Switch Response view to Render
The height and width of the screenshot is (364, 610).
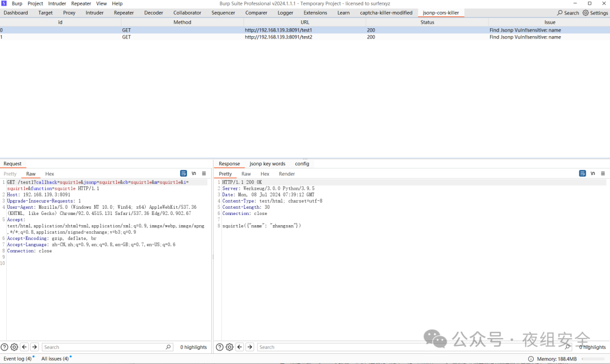[287, 174]
